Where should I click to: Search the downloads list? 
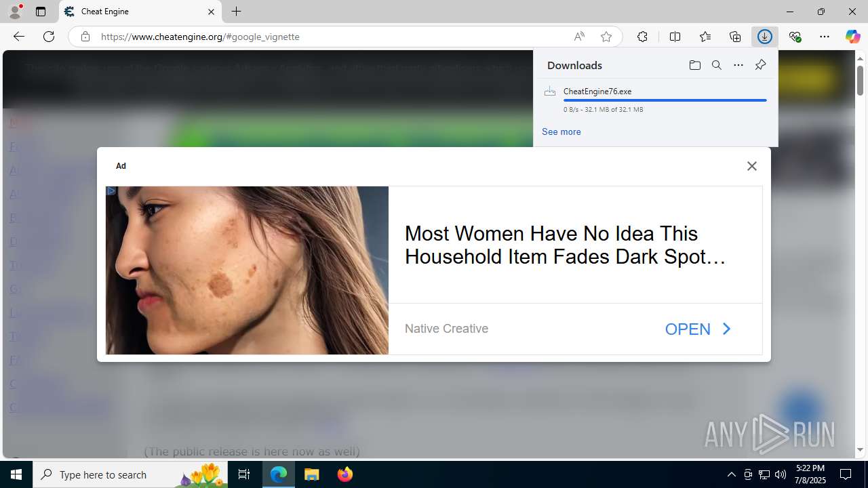(716, 65)
